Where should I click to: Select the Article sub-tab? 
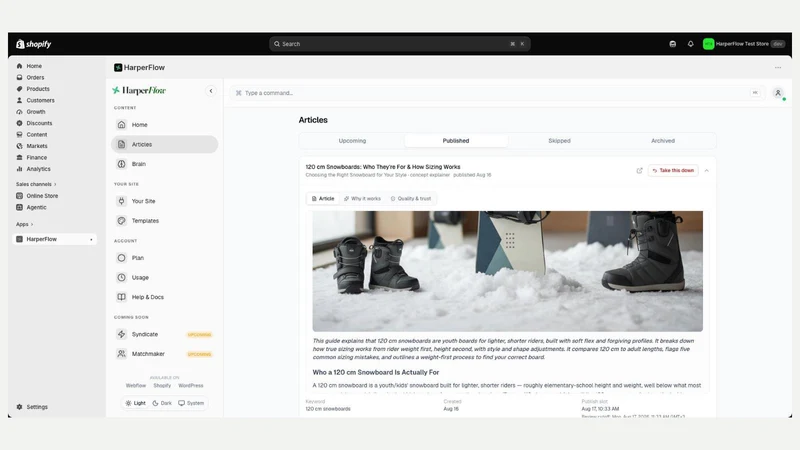point(323,198)
